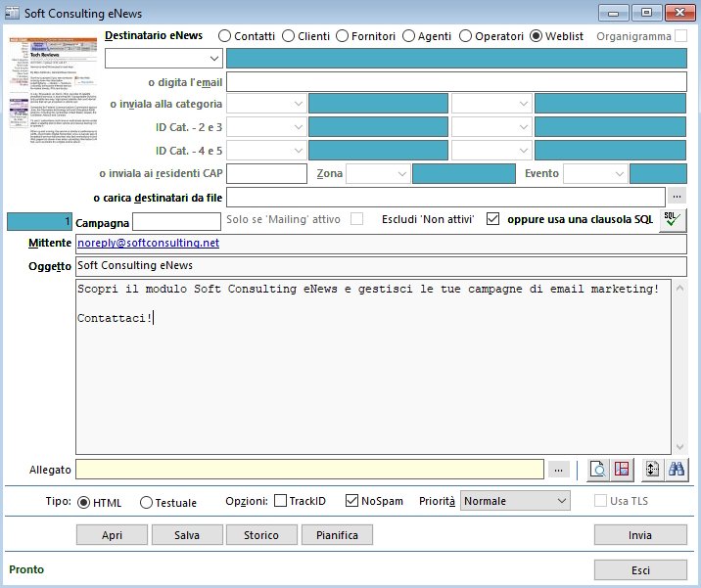Click the Apri button
701x588 pixels.
point(112,535)
